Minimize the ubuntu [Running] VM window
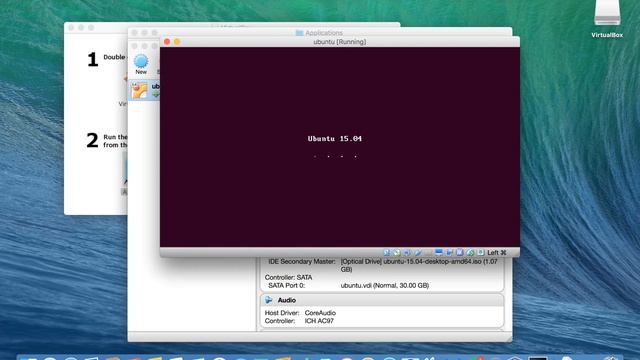Image resolution: width=640 pixels, height=360 pixels. tap(177, 42)
